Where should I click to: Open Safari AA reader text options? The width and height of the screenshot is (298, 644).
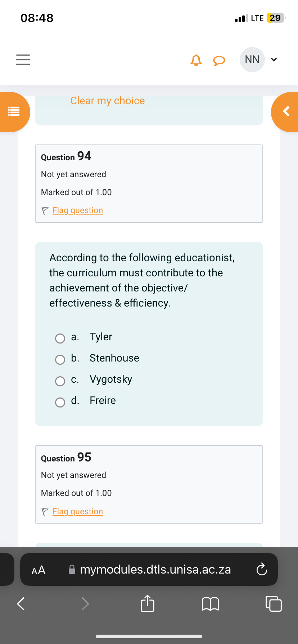pyautogui.click(x=39, y=570)
